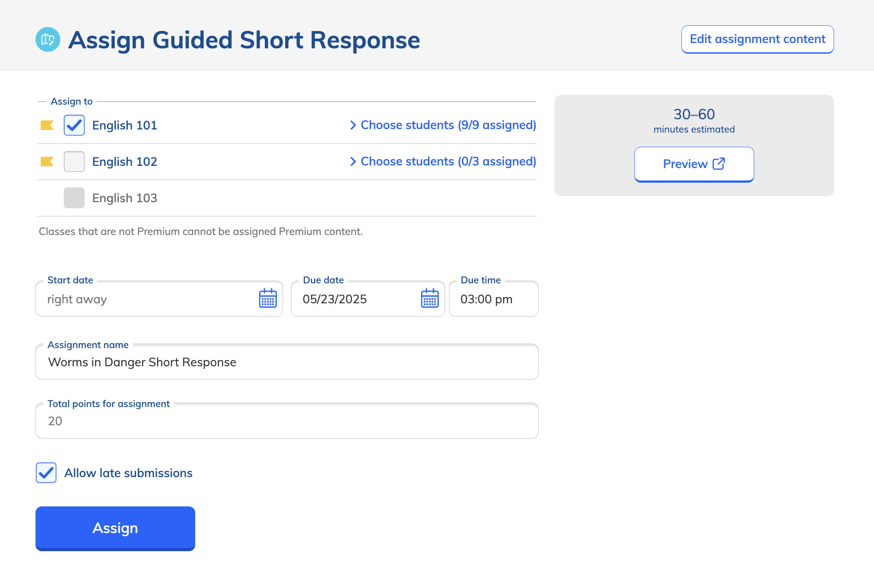Open the Start date calendar picker
The image size is (874, 588).
click(268, 298)
